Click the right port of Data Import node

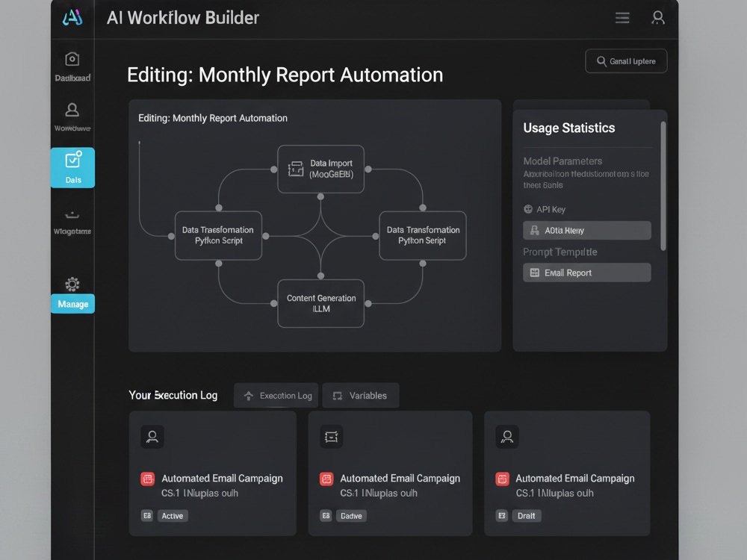(368, 169)
